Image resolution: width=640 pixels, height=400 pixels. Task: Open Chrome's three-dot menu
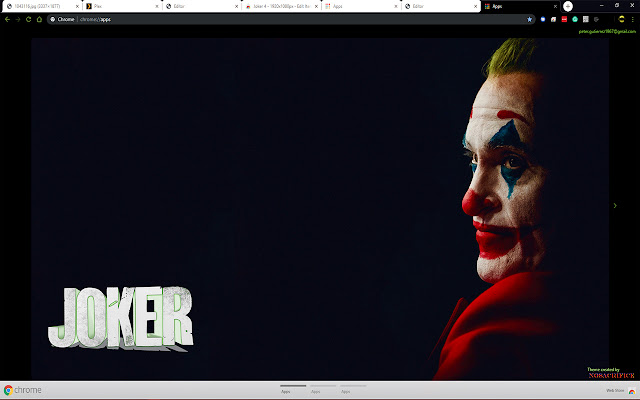(x=633, y=19)
